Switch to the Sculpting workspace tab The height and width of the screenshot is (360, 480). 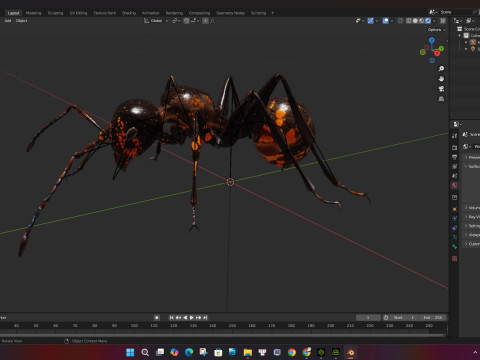click(x=55, y=13)
